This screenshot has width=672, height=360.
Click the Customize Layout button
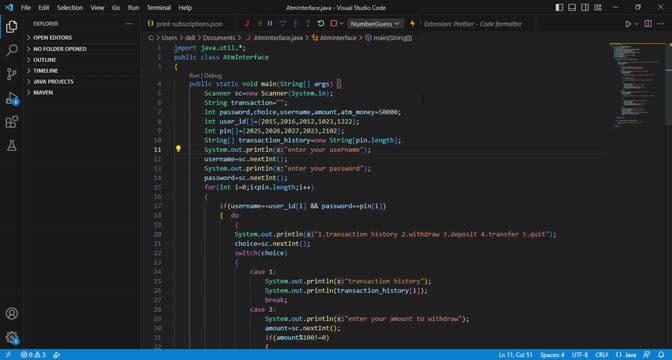[x=598, y=7]
